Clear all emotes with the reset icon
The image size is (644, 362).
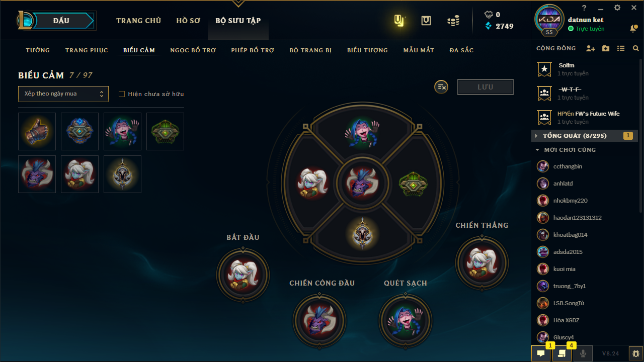(441, 87)
